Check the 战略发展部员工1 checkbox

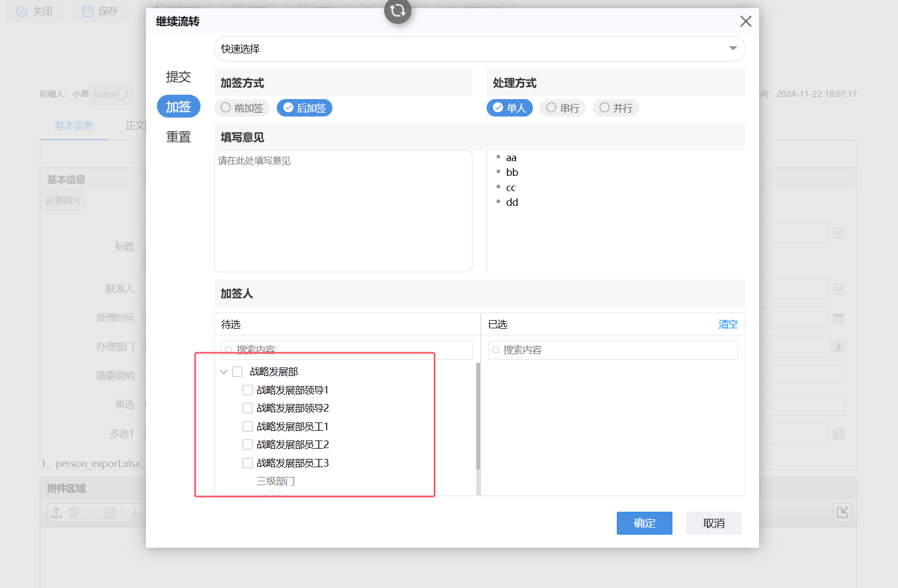tap(248, 427)
